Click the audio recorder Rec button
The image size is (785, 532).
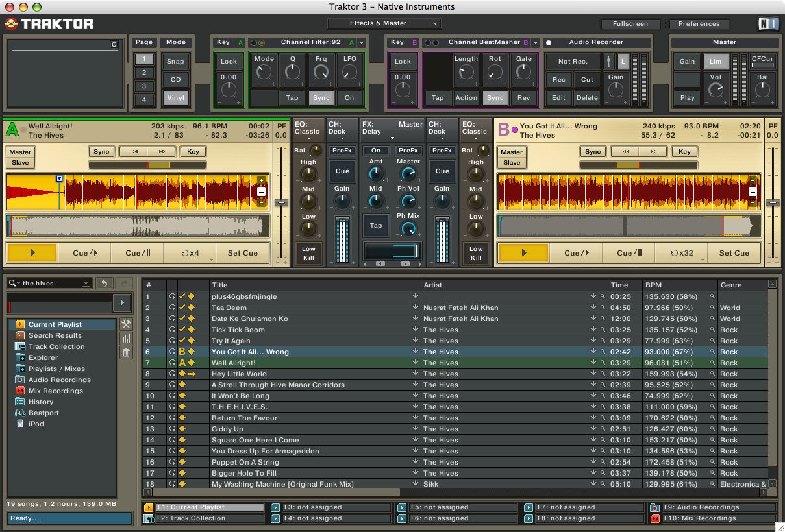[x=559, y=80]
